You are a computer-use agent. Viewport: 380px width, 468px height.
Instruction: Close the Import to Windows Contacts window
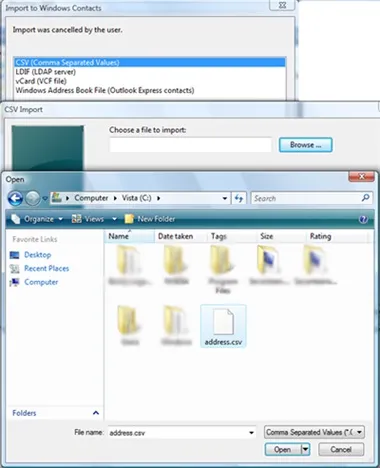click(282, 5)
